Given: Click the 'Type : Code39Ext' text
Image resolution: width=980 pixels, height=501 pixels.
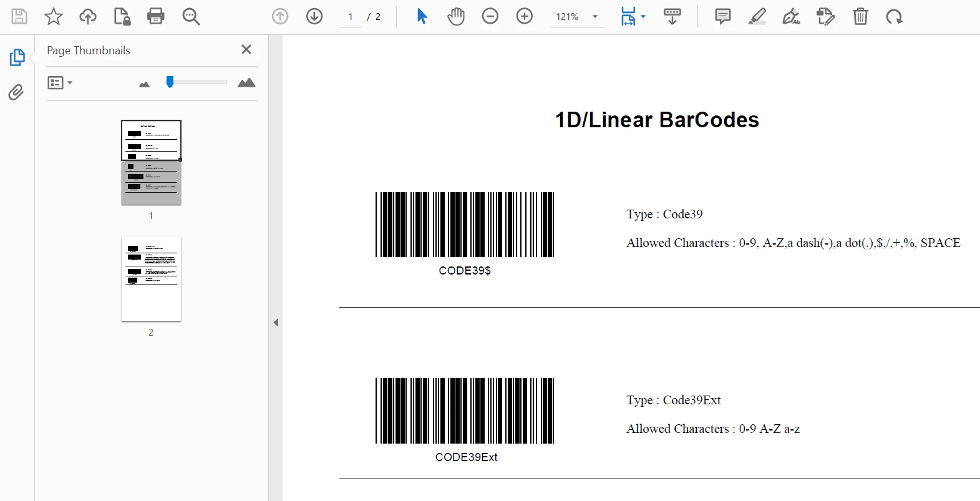Looking at the screenshot, I should pyautogui.click(x=674, y=400).
